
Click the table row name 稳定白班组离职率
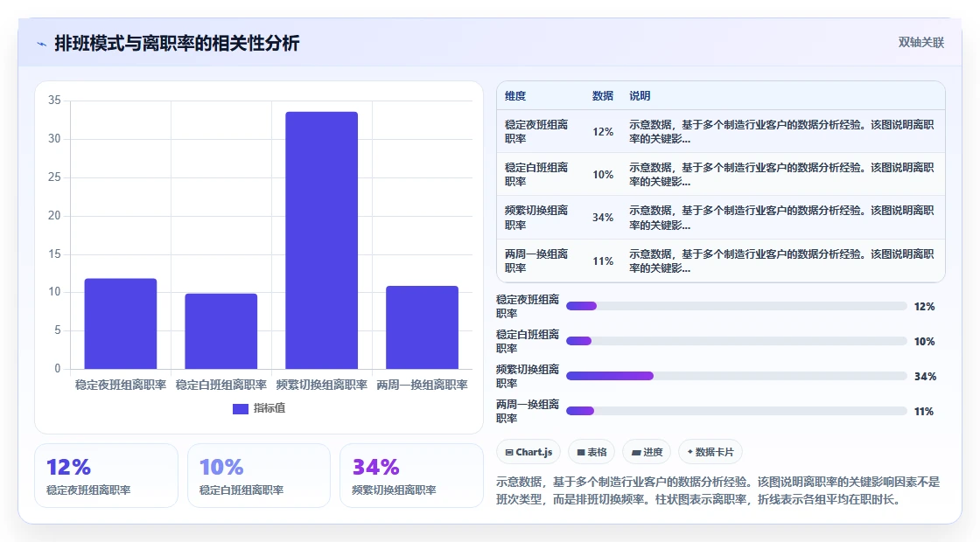536,175
